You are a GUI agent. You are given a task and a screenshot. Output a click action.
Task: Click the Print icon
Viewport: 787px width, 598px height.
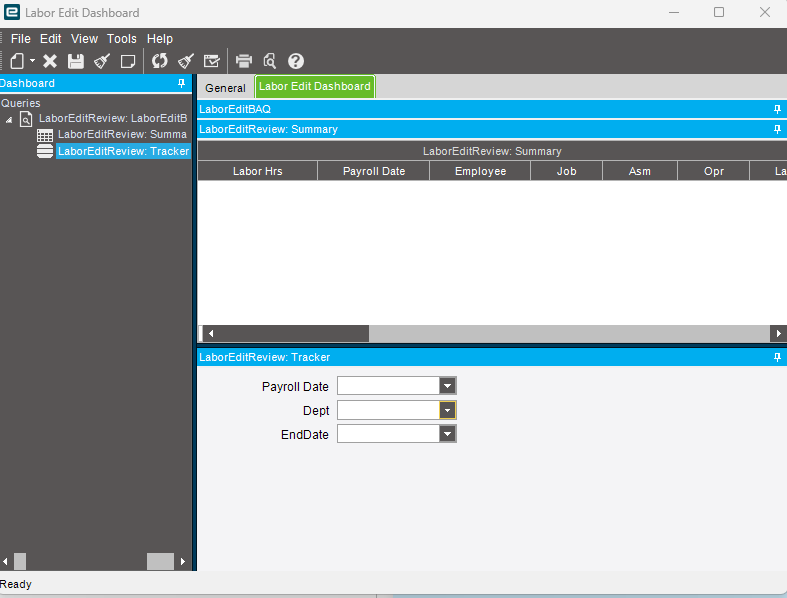click(x=244, y=61)
